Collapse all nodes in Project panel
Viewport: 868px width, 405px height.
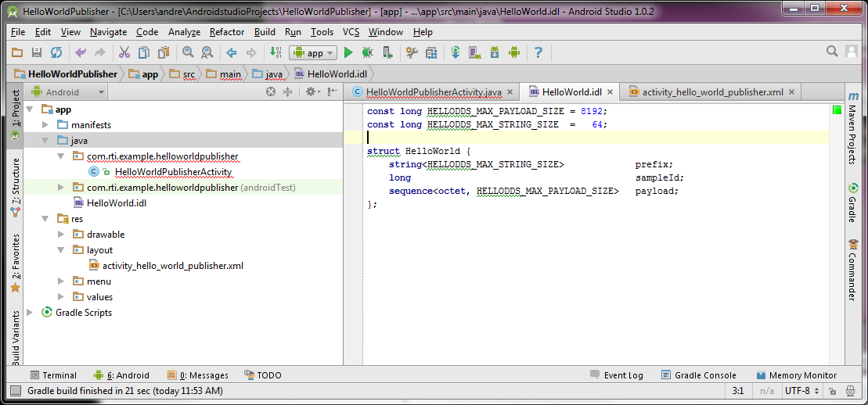(x=287, y=91)
